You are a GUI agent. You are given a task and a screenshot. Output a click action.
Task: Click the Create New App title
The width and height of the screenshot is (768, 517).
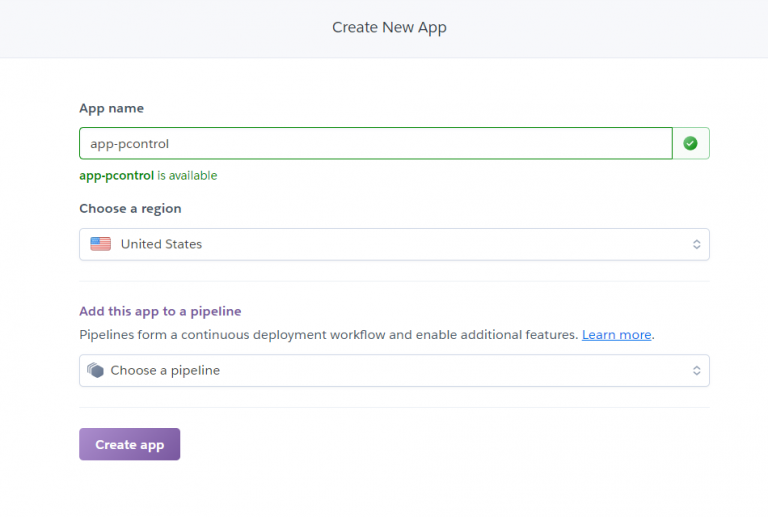point(389,27)
